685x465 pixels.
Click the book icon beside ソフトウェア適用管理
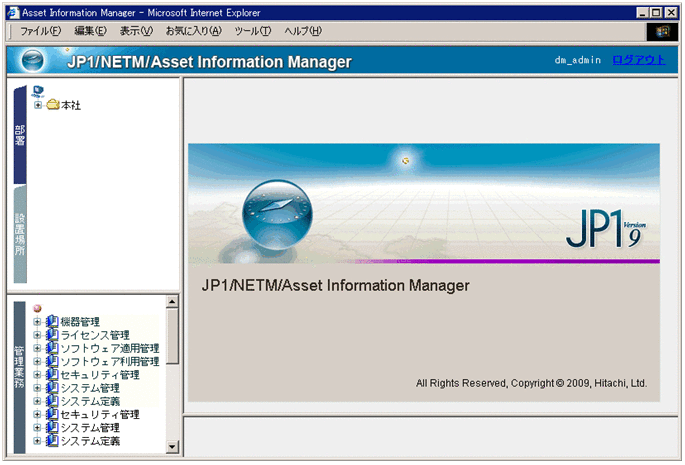pos(52,348)
